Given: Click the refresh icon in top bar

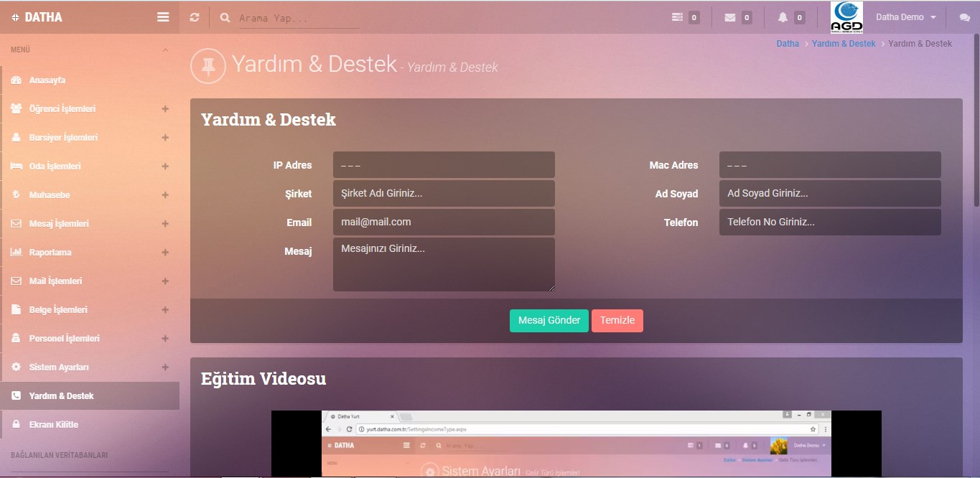Looking at the screenshot, I should (195, 17).
